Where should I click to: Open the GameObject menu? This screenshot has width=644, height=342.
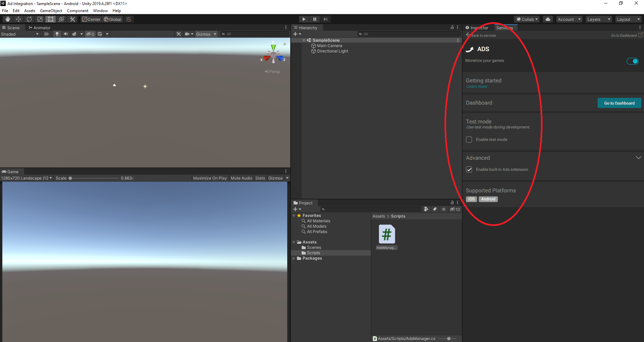(51, 11)
